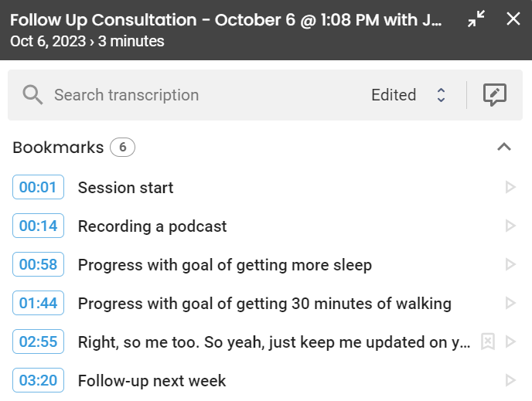Jump to the 03:20 timestamp
532x401 pixels.
point(38,380)
